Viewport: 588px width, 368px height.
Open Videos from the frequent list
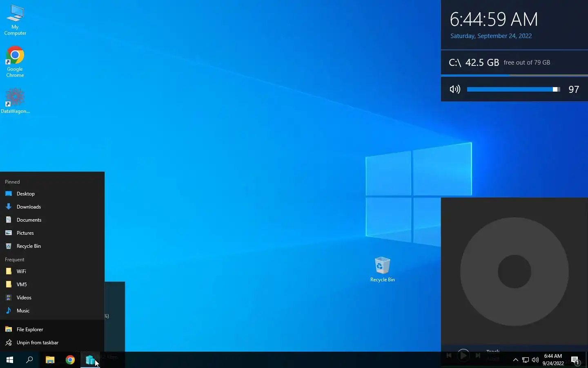52,298
